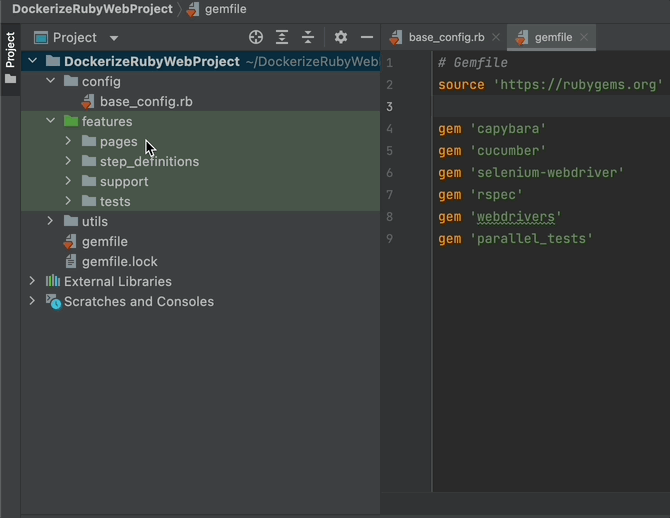
Task: Click the pages folder icon
Action: tap(89, 141)
